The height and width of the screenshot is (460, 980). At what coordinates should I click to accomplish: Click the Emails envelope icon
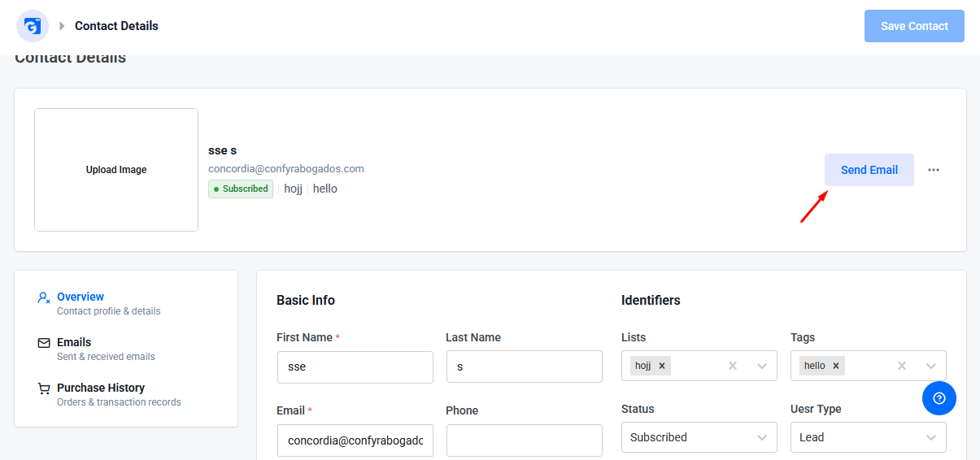point(44,343)
